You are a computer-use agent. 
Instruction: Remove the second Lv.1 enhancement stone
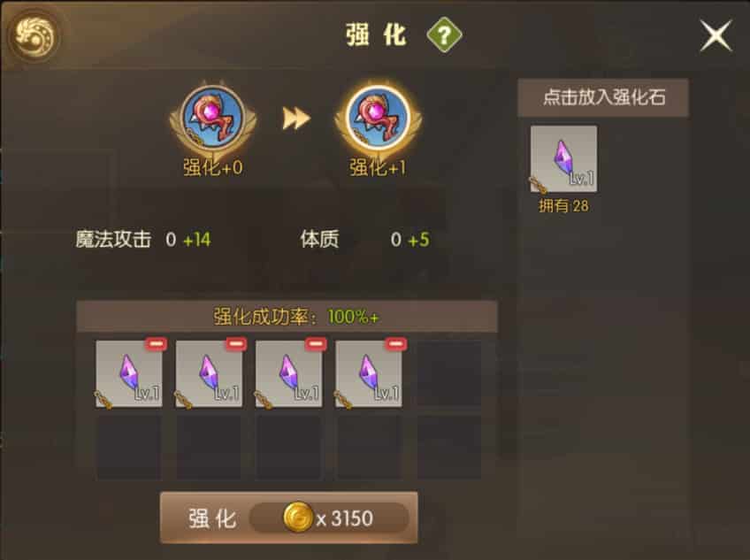click(236, 343)
